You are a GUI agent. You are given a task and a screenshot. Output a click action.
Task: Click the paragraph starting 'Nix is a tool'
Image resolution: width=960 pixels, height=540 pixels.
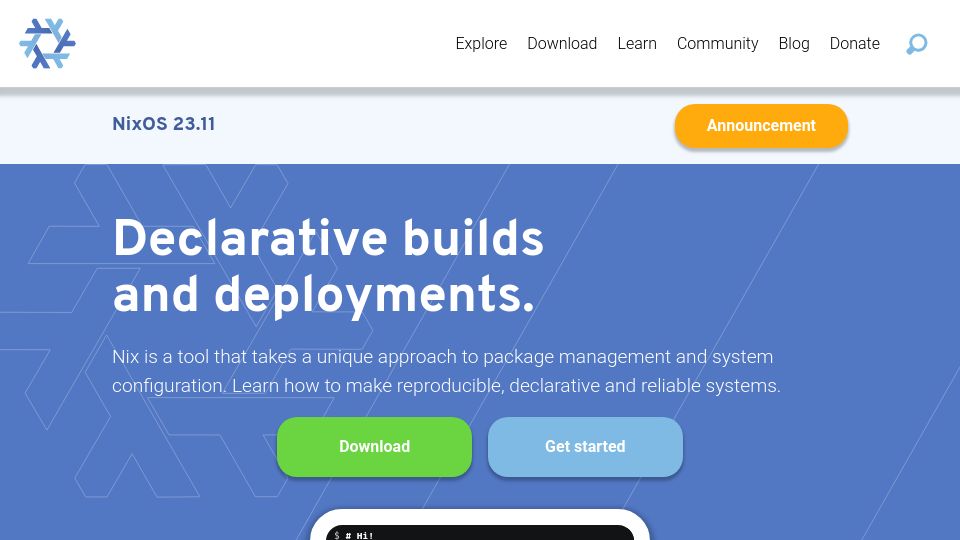[446, 371]
